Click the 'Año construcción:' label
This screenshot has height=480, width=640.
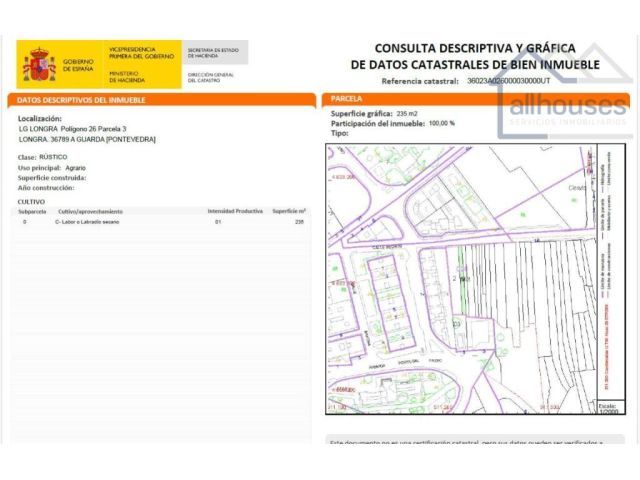(46, 188)
